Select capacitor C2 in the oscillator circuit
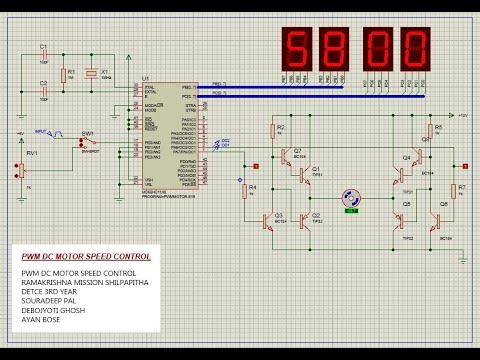Screen dimensions: 480x360 pos(46,91)
